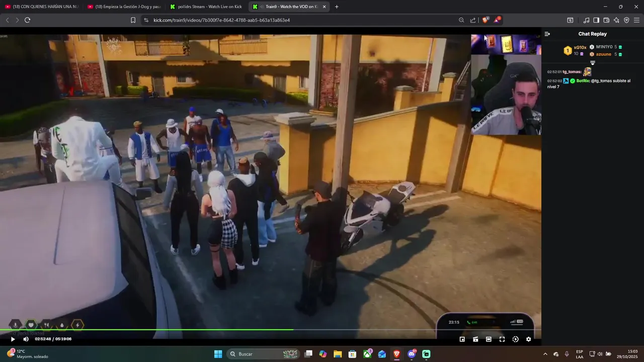644x362 pixels.
Task: Open Microsoft Store from taskbar
Action: [353, 354]
